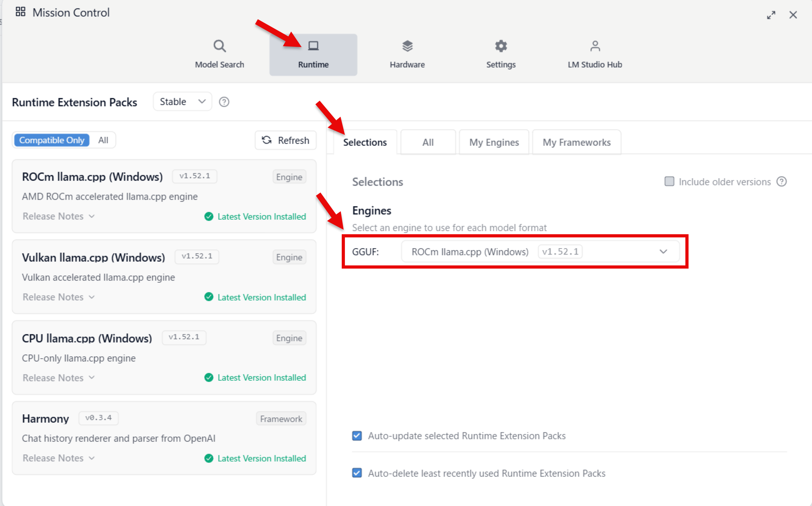Screen dimensions: 812x506
Task: Click the Mission Control grid icon
Action: pyautogui.click(x=20, y=12)
